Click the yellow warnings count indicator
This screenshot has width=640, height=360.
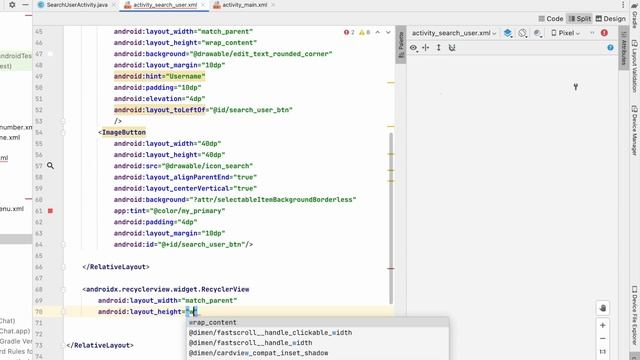pos(364,32)
